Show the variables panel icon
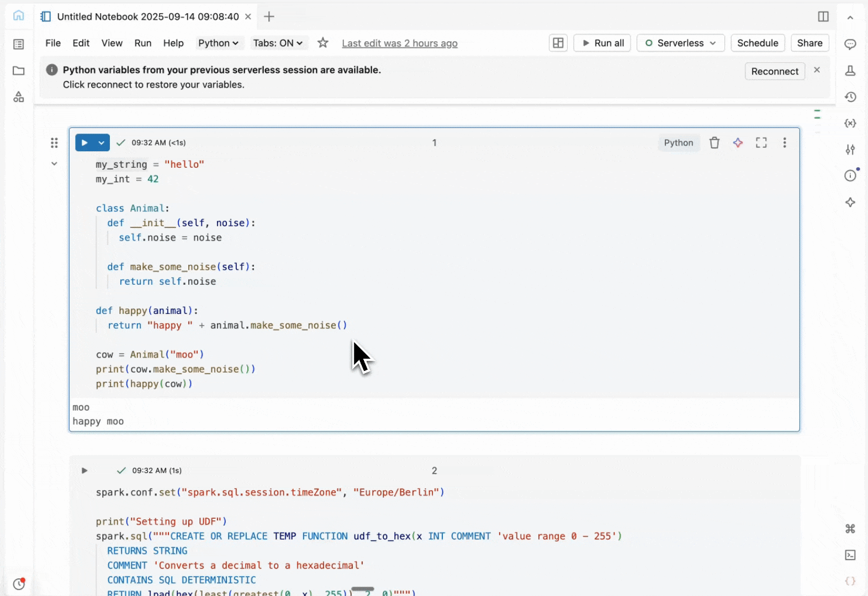The height and width of the screenshot is (596, 868). [850, 123]
